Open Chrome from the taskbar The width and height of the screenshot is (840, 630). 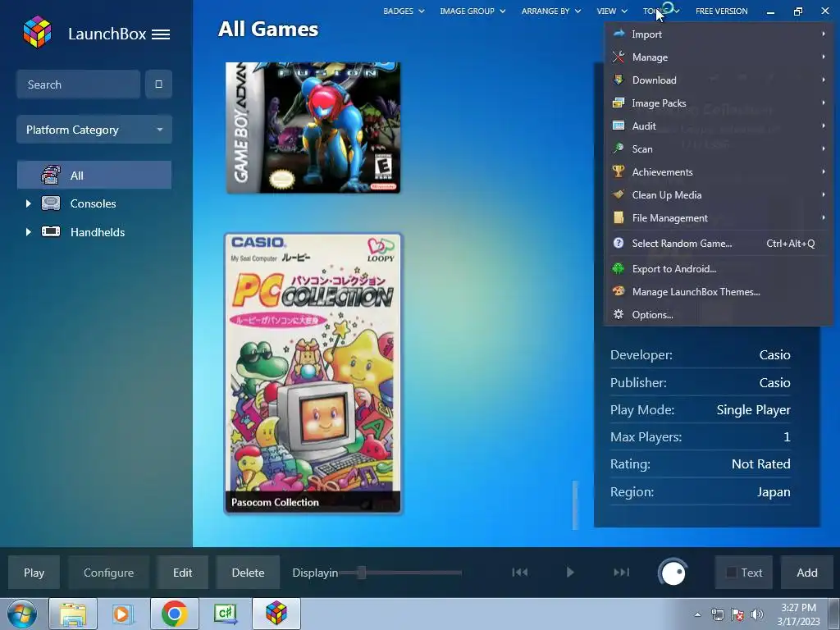pyautogui.click(x=174, y=614)
